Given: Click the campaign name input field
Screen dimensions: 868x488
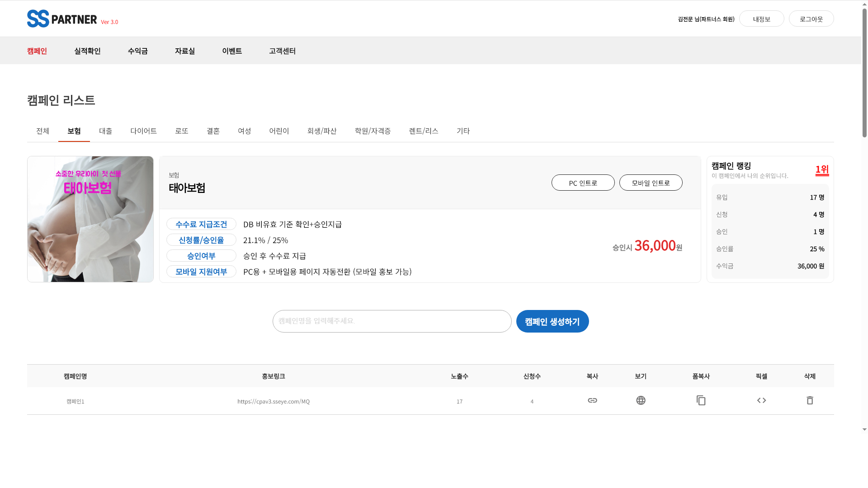Looking at the screenshot, I should pyautogui.click(x=392, y=321).
